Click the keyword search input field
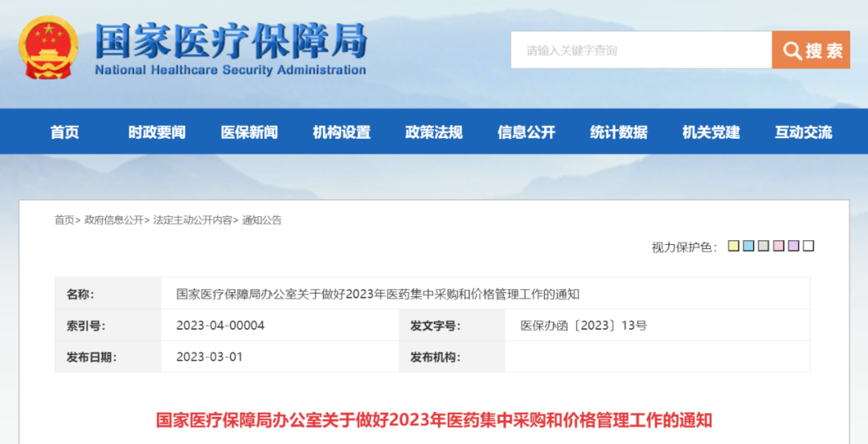 641,51
